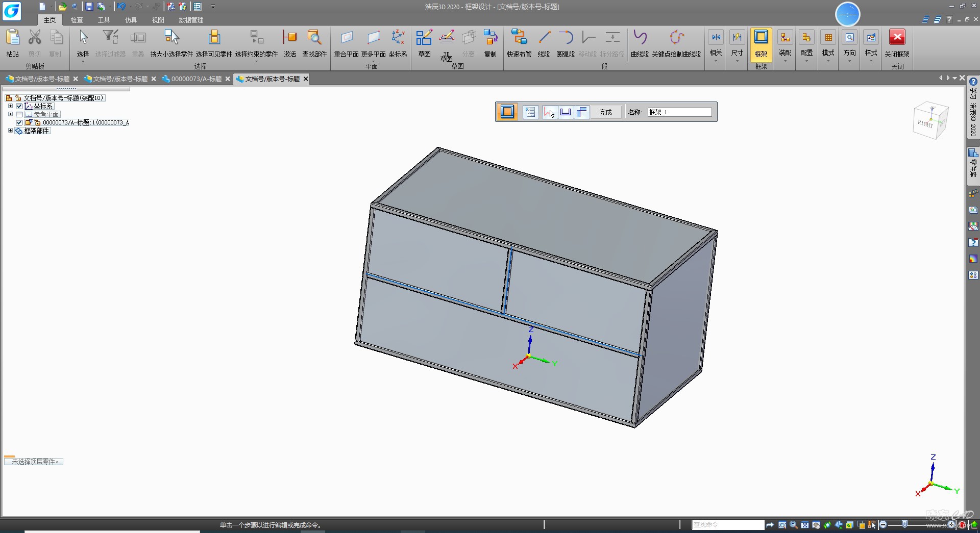Switch to the 工具 ribbon tab

104,20
